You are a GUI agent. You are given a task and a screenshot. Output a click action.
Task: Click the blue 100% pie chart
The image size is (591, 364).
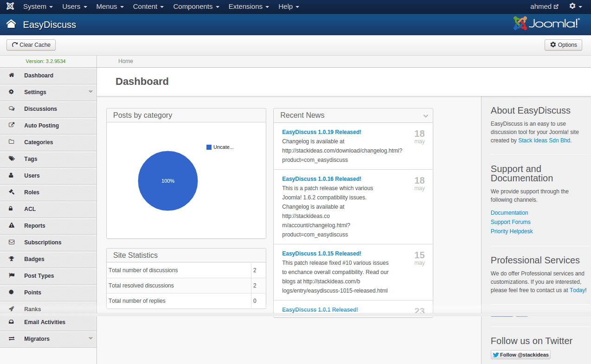click(x=168, y=181)
